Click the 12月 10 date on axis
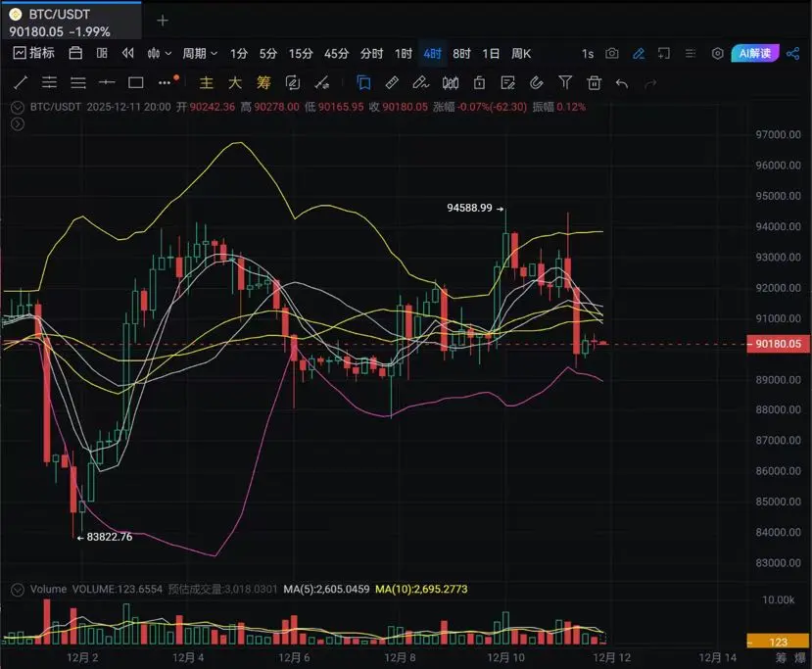This screenshot has height=669, width=812. coord(505,657)
